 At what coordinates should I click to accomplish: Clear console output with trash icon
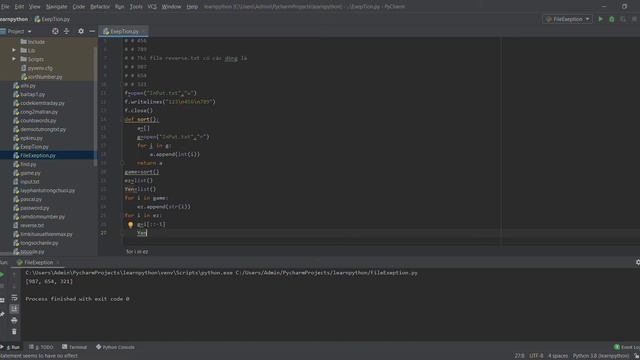14,331
